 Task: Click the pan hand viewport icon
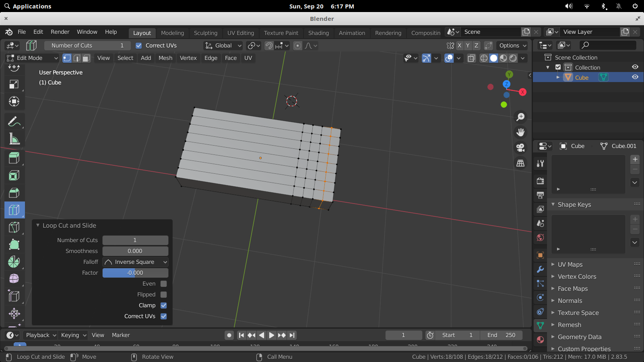click(520, 132)
